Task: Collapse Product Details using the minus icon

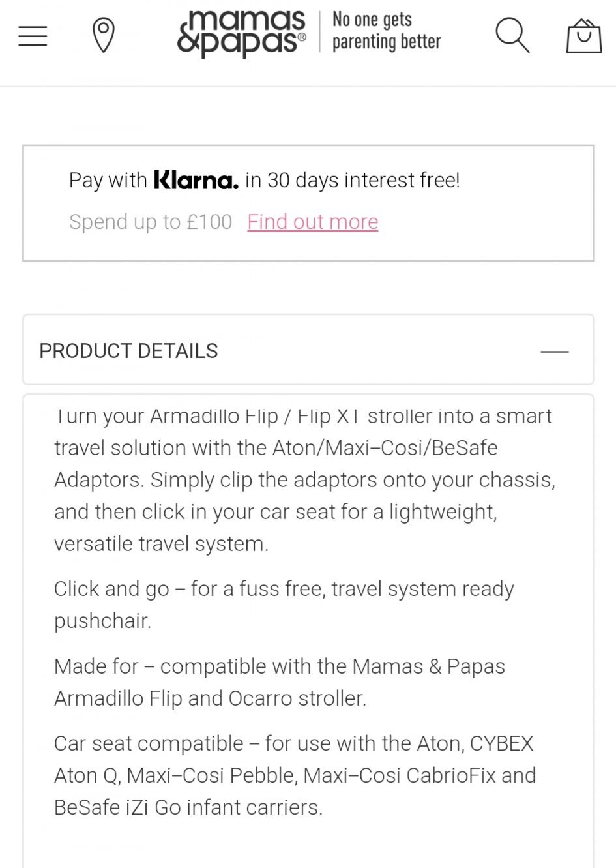Action: [x=554, y=352]
